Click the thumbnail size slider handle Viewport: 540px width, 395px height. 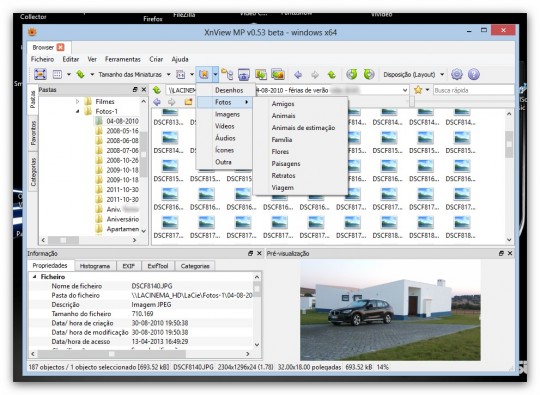point(412,102)
